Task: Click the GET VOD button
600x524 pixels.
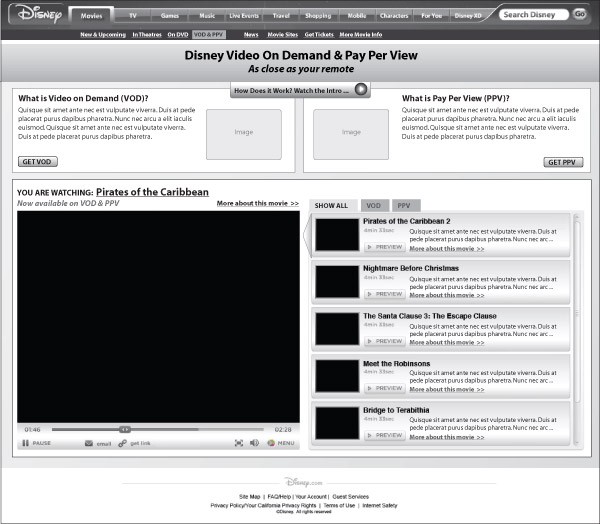Action: [x=38, y=162]
